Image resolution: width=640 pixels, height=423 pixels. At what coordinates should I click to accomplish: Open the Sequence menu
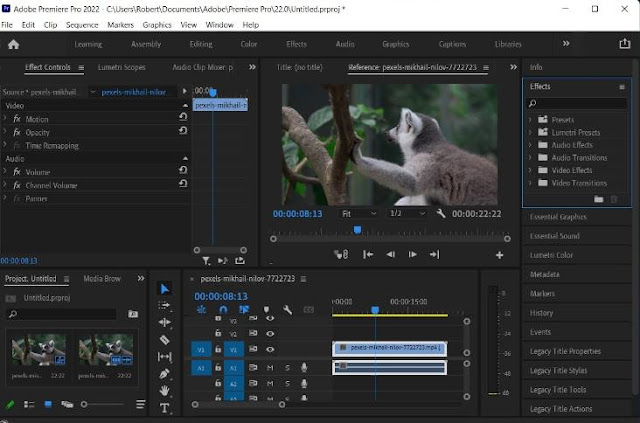[82, 25]
